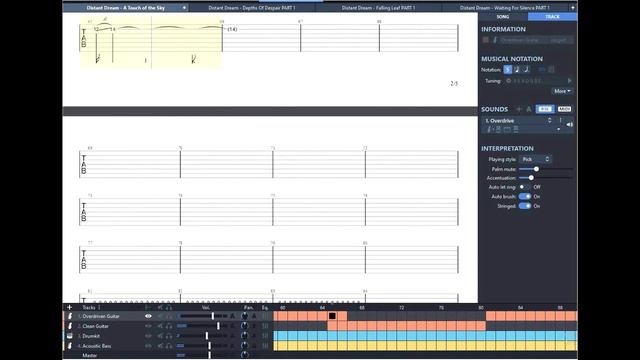The width and height of the screenshot is (640, 360).
Task: Toggle visibility of the Clean Guitar track
Action: [x=148, y=326]
